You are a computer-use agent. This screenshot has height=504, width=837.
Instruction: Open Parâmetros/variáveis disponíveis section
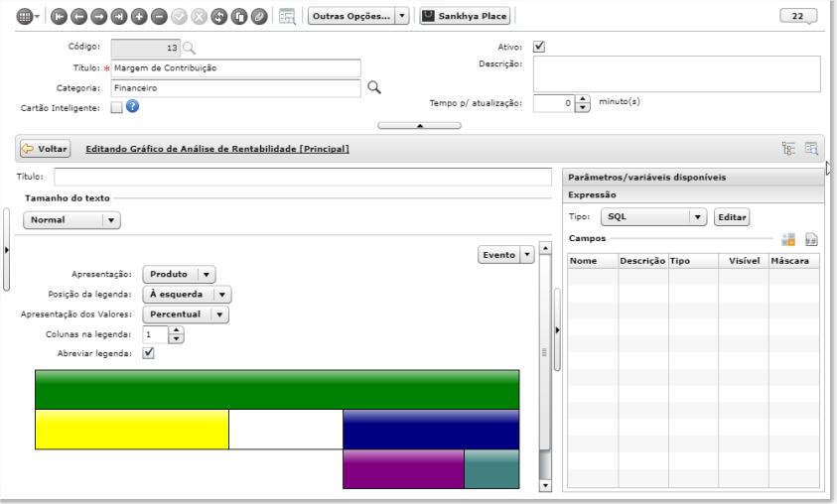click(693, 177)
